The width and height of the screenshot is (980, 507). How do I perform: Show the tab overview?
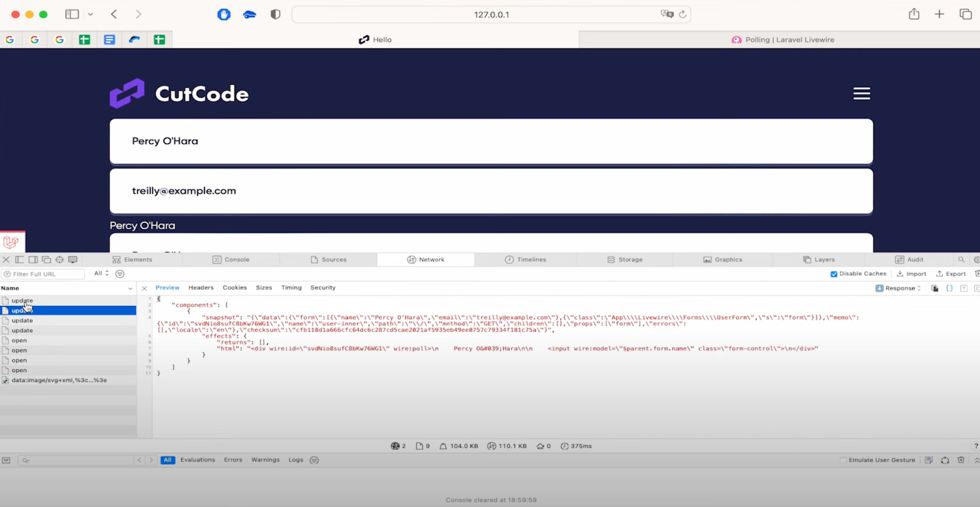pos(966,14)
